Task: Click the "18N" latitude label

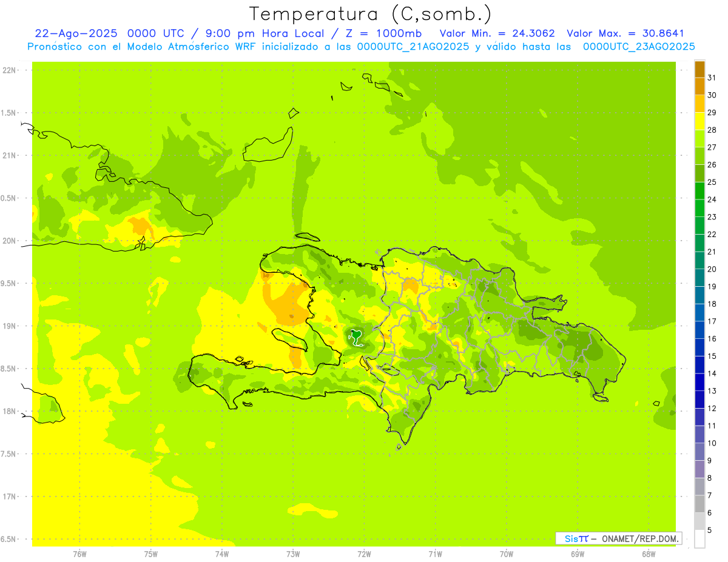Action: click(9, 412)
